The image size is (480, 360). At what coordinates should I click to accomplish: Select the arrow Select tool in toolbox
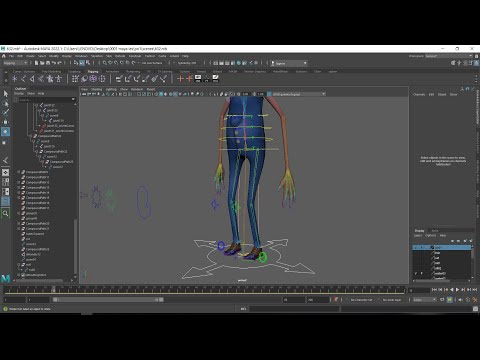[x=6, y=94]
